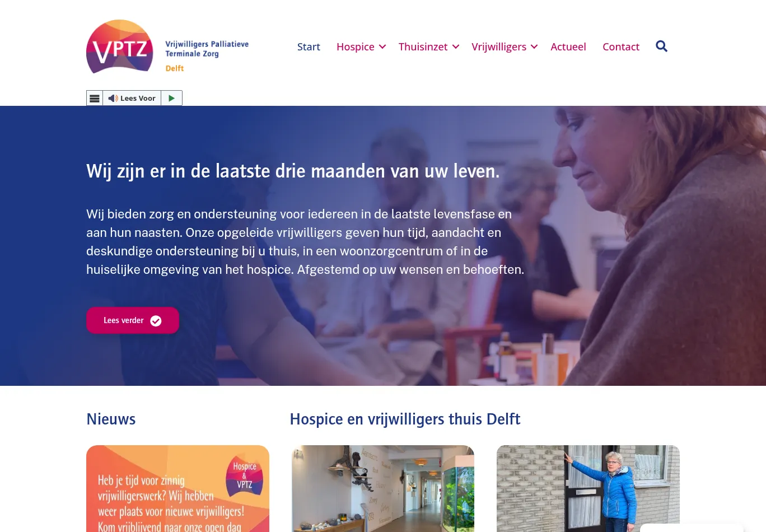This screenshot has height=532, width=766.
Task: Open the Actueel menu item
Action: click(568, 47)
